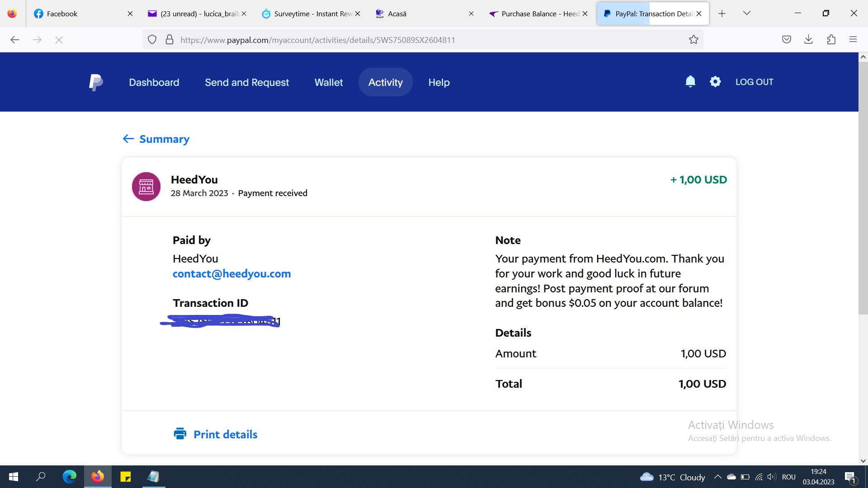
Task: Stop loading the page
Action: pos(59,40)
